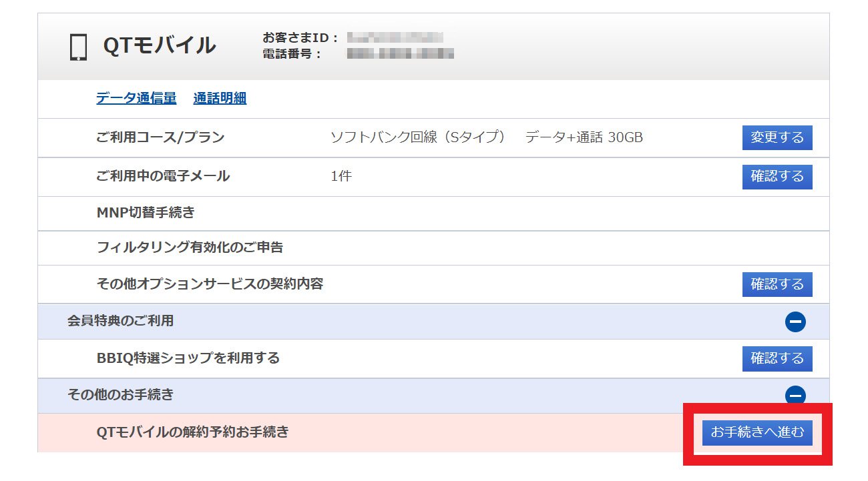Click 確認する for BBIQ特選ショップを利用する
This screenshot has width=868, height=481.
[x=777, y=358]
